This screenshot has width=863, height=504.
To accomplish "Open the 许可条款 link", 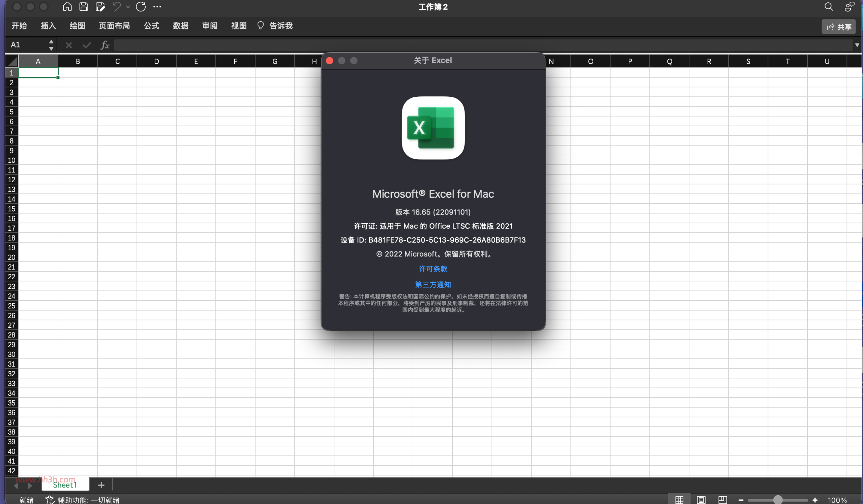I will coord(433,269).
